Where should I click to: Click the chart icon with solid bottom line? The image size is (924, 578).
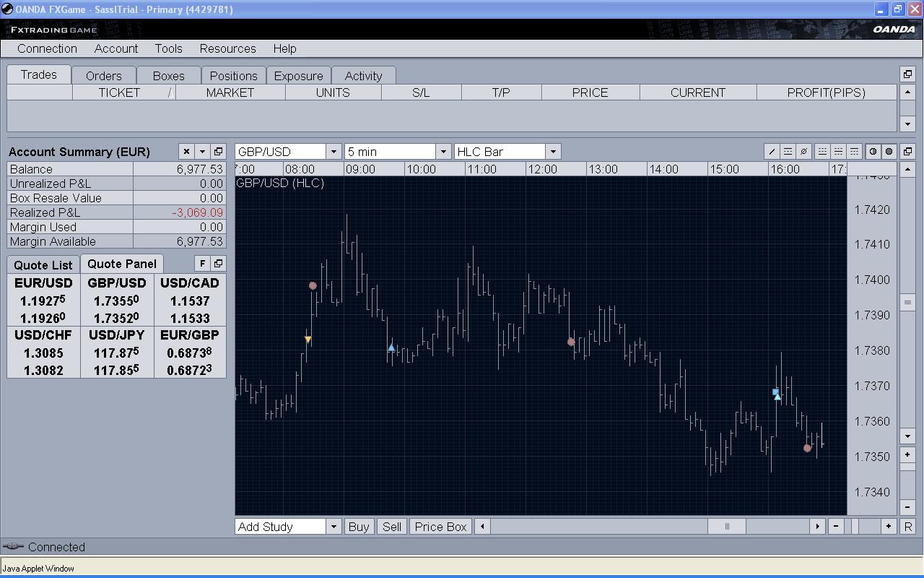[822, 152]
